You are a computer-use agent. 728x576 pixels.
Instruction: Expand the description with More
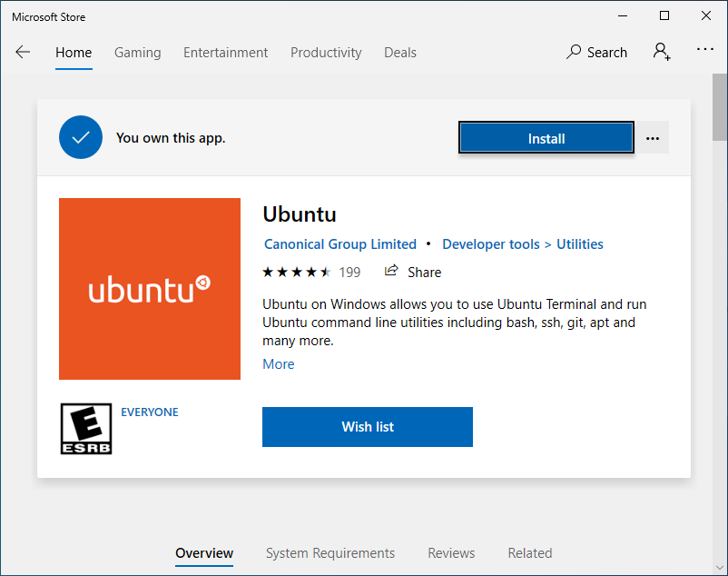[x=279, y=363]
